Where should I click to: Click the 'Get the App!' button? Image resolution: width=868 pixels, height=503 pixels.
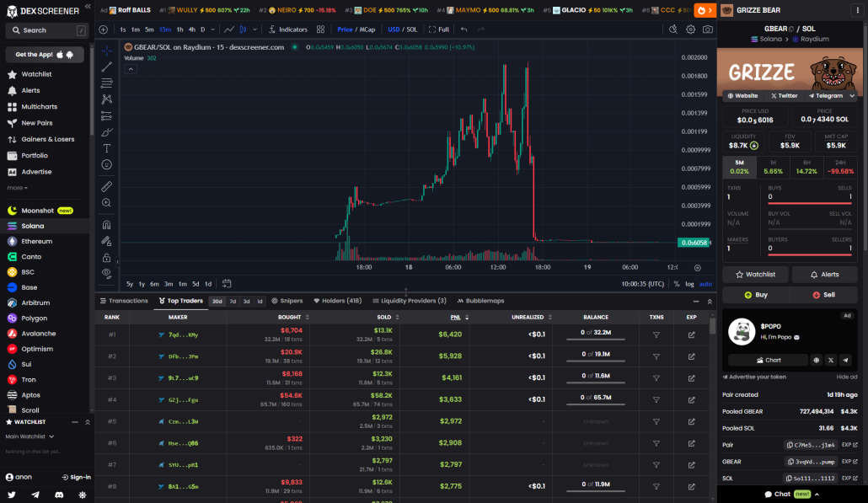[42, 54]
